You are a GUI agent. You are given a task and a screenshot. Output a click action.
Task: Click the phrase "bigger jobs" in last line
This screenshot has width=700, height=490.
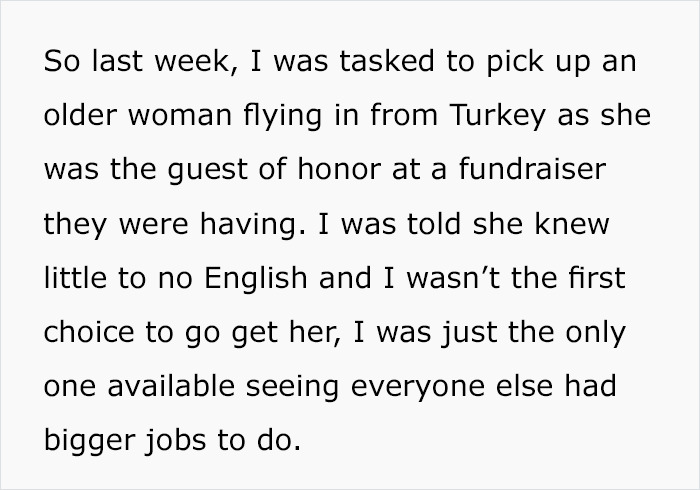(125, 441)
